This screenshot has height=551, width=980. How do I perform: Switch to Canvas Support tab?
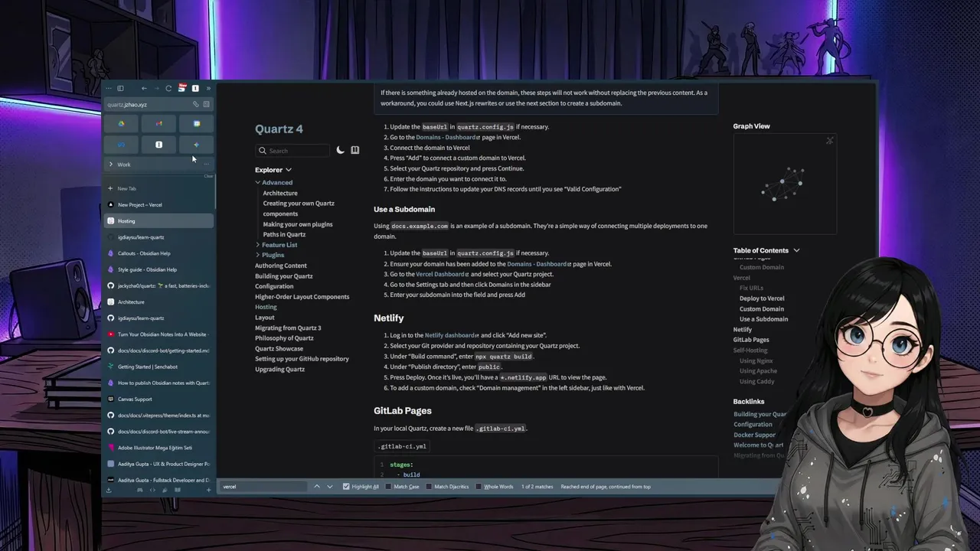pyautogui.click(x=158, y=399)
